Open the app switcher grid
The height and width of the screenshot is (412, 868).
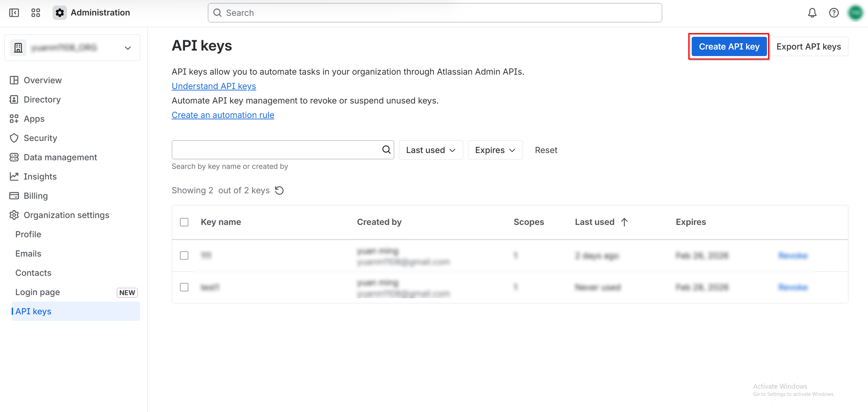tap(35, 13)
